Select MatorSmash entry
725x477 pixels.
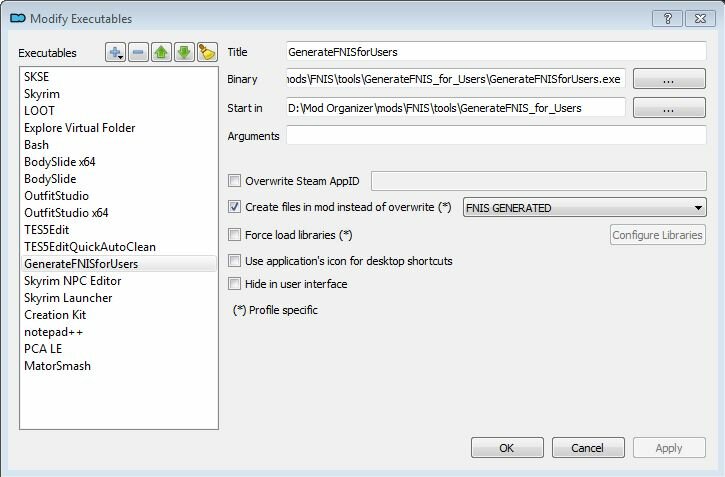click(x=118, y=366)
